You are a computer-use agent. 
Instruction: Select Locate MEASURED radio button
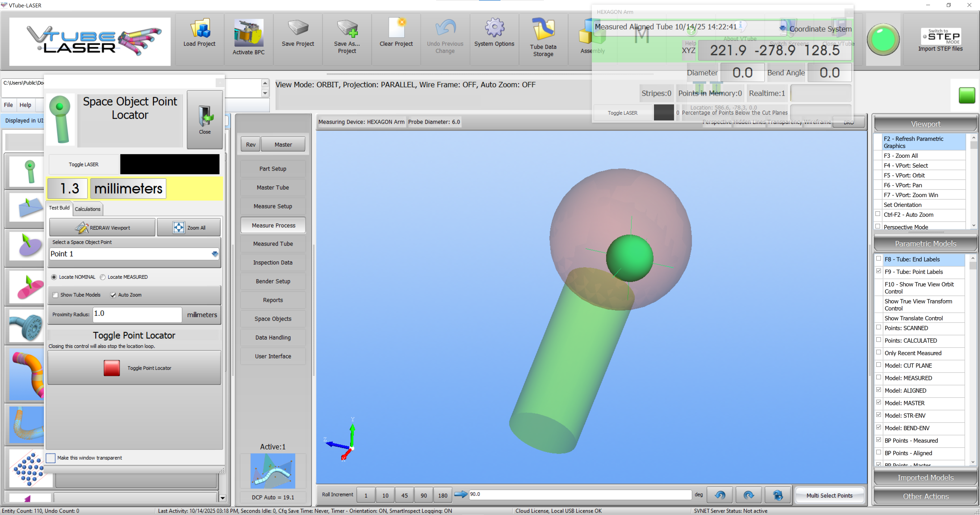(103, 277)
